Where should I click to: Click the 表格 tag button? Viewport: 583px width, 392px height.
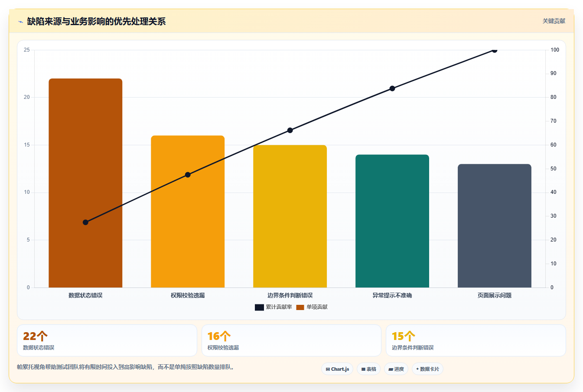pyautogui.click(x=369, y=369)
